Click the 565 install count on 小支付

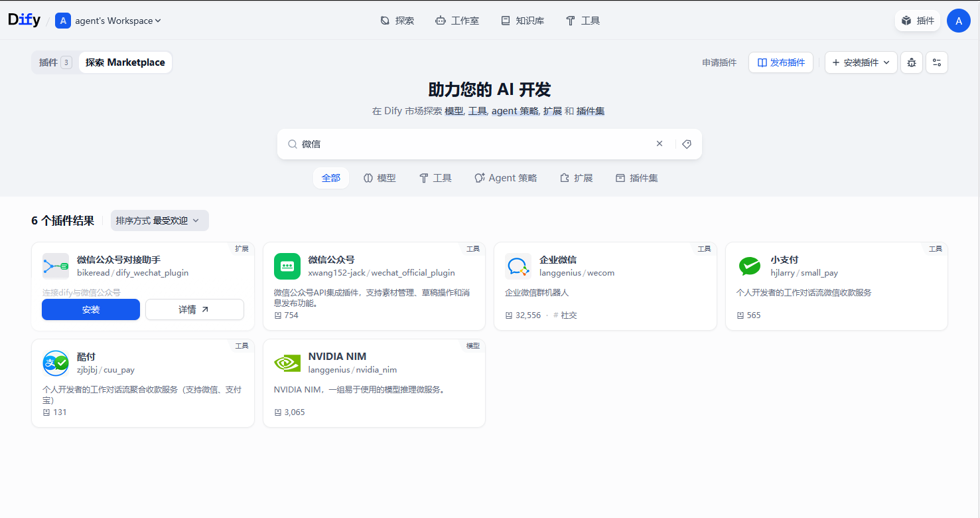pyautogui.click(x=748, y=315)
